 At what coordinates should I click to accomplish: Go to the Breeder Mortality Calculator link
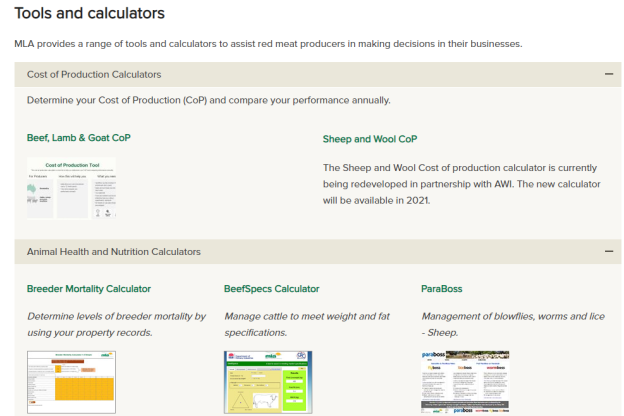pos(89,289)
